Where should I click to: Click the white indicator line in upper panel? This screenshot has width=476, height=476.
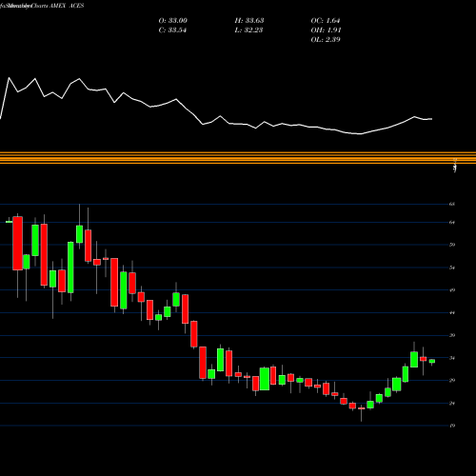point(216,107)
